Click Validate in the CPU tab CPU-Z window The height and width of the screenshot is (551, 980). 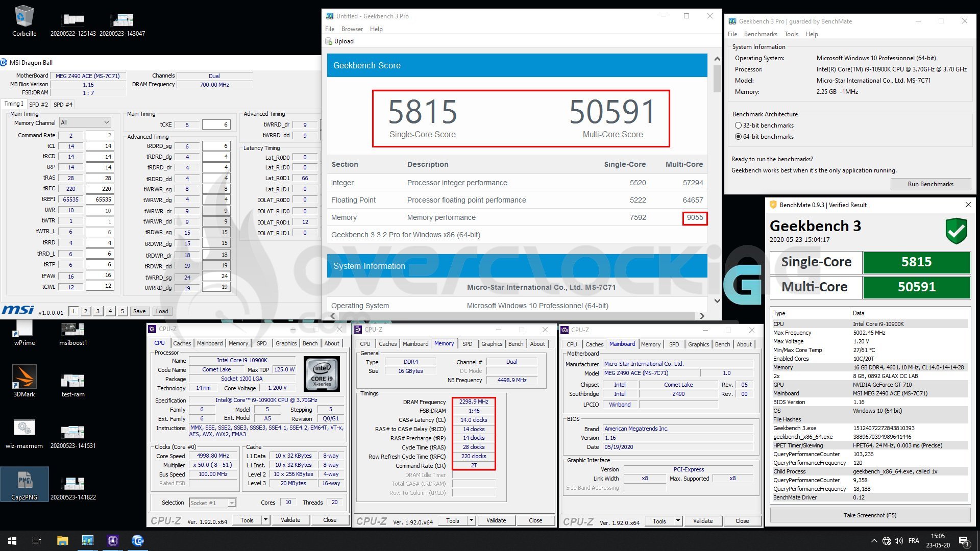(x=290, y=520)
